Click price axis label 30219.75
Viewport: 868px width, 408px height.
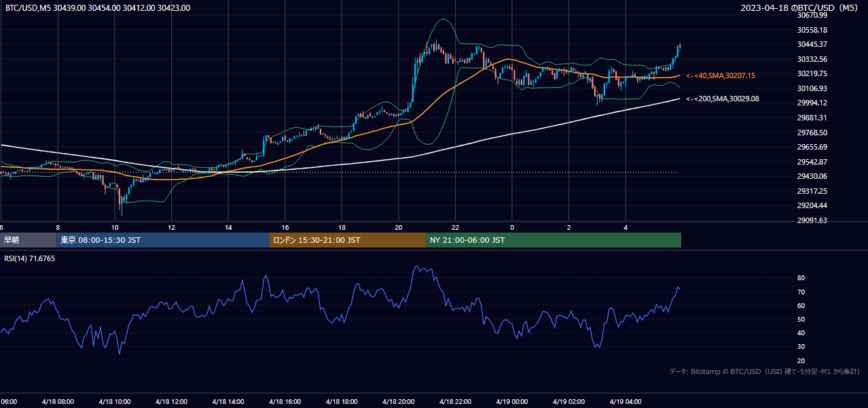812,73
